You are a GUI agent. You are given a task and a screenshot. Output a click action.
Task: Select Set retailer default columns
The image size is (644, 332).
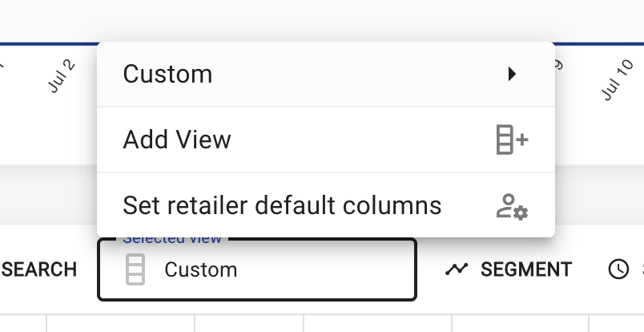[326, 204]
